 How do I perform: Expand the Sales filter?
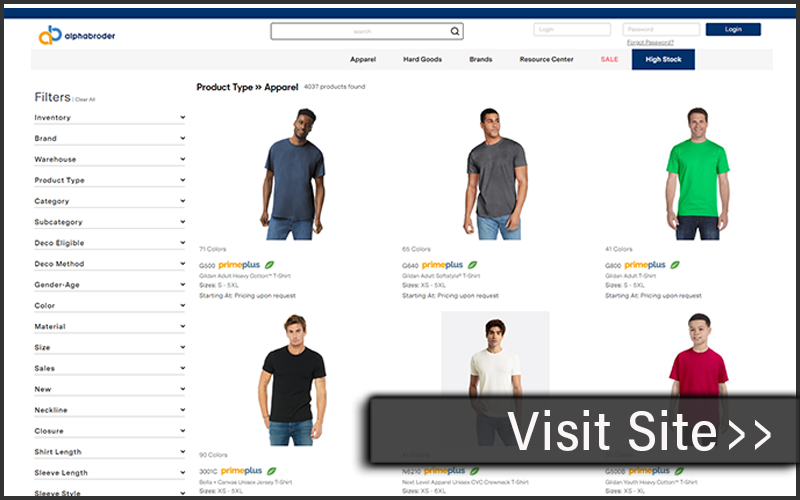(110, 369)
